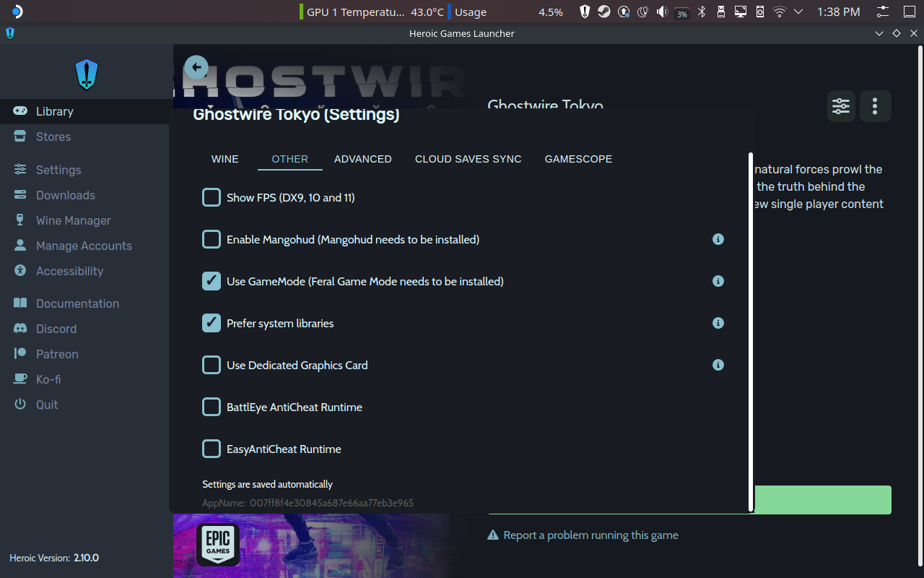
Task: Uncheck Prefer system libraries checkbox
Action: [212, 323]
